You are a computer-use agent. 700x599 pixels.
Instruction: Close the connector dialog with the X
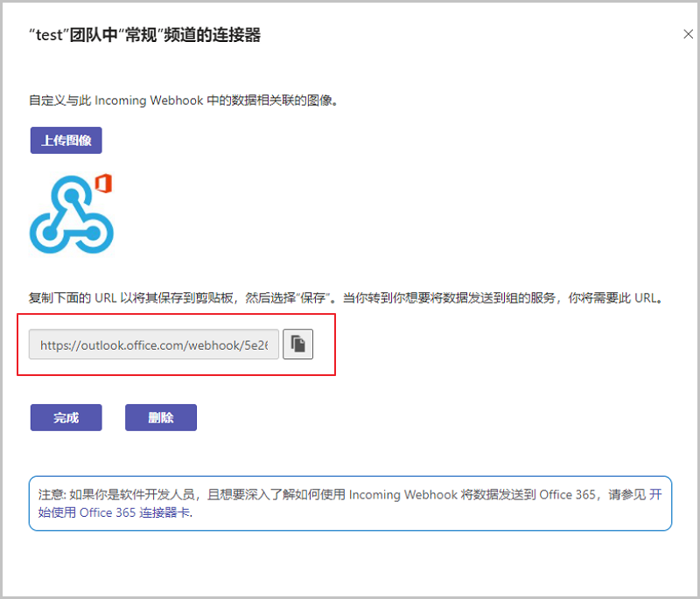click(x=687, y=34)
